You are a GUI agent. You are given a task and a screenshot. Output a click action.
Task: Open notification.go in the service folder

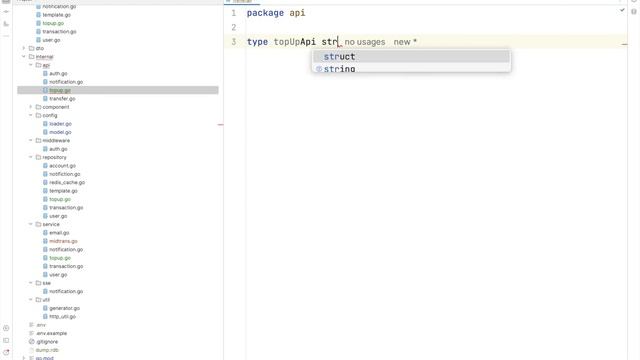pos(66,249)
